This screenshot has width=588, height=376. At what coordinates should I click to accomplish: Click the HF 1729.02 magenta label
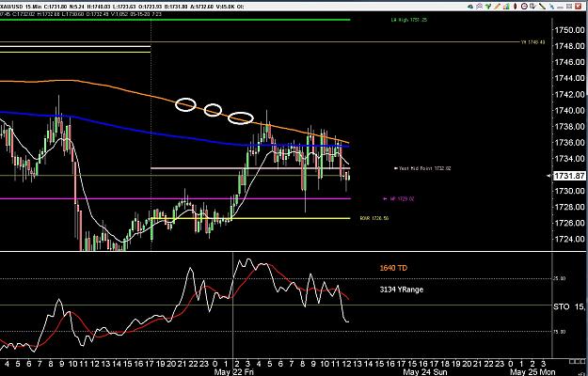click(402, 199)
